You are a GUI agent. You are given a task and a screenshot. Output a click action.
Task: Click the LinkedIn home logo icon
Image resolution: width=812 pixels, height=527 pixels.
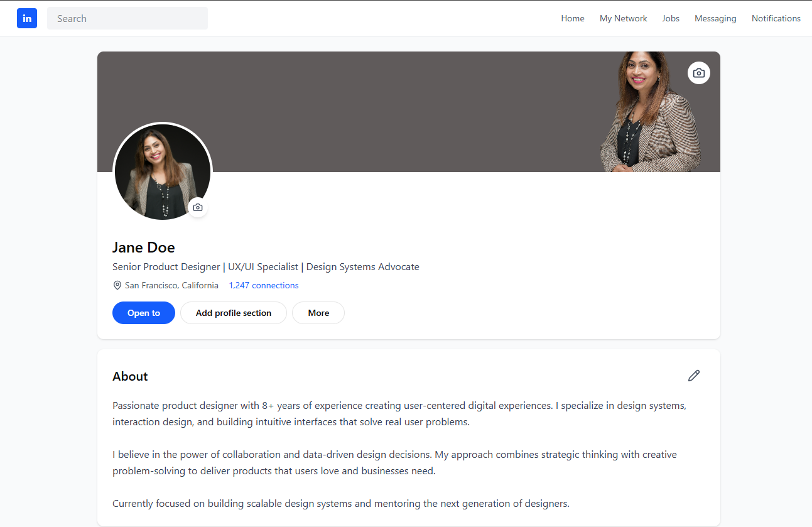[27, 18]
